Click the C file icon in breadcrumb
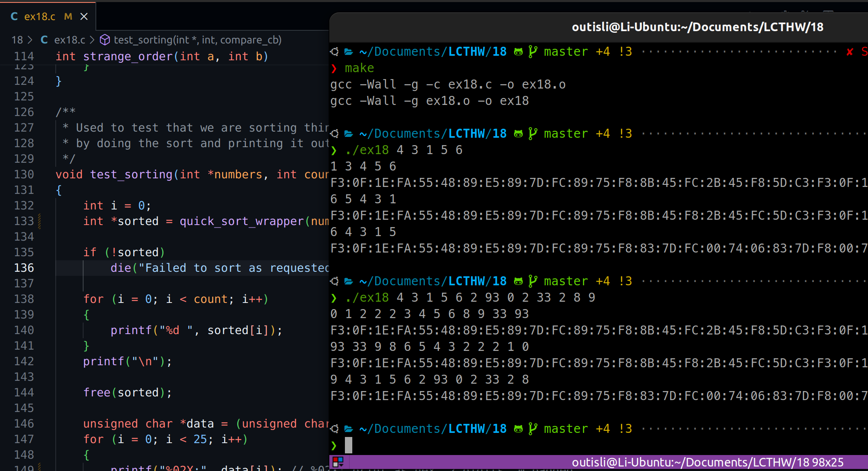868x471 pixels. [44, 40]
